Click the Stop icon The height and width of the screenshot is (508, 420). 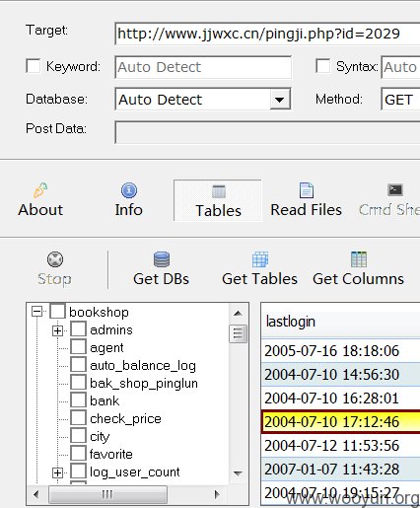(x=55, y=259)
